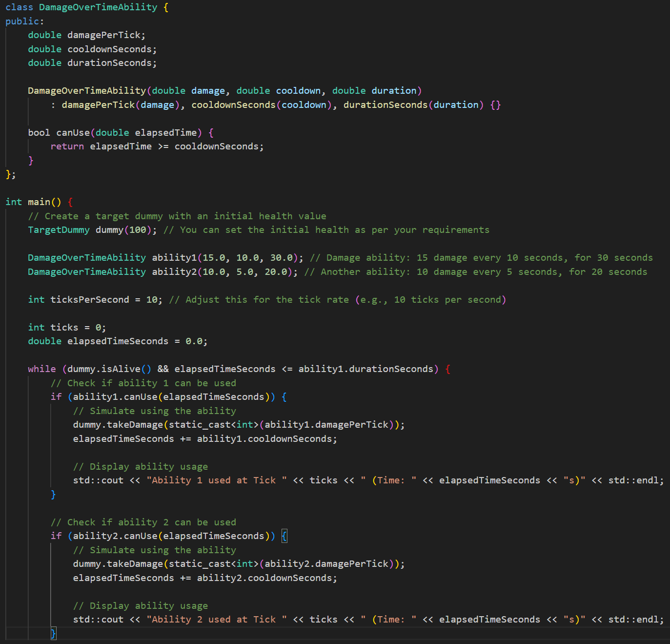Click the TargetDummy type name
The height and width of the screenshot is (644, 670).
[x=59, y=230]
